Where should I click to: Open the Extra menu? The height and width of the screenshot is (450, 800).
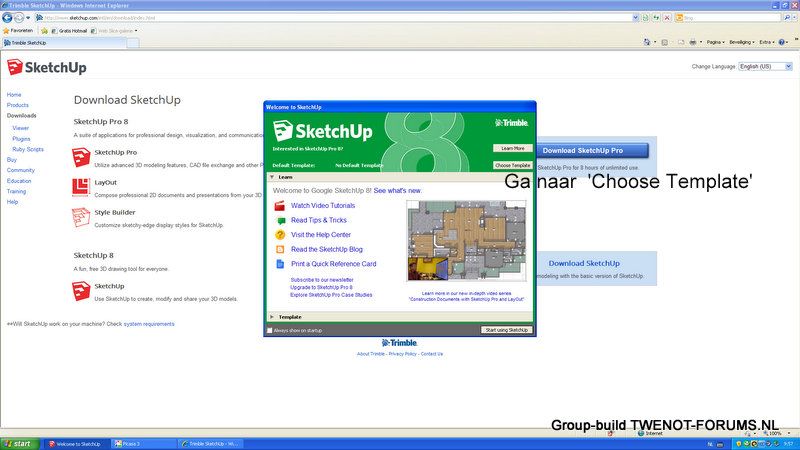click(767, 42)
